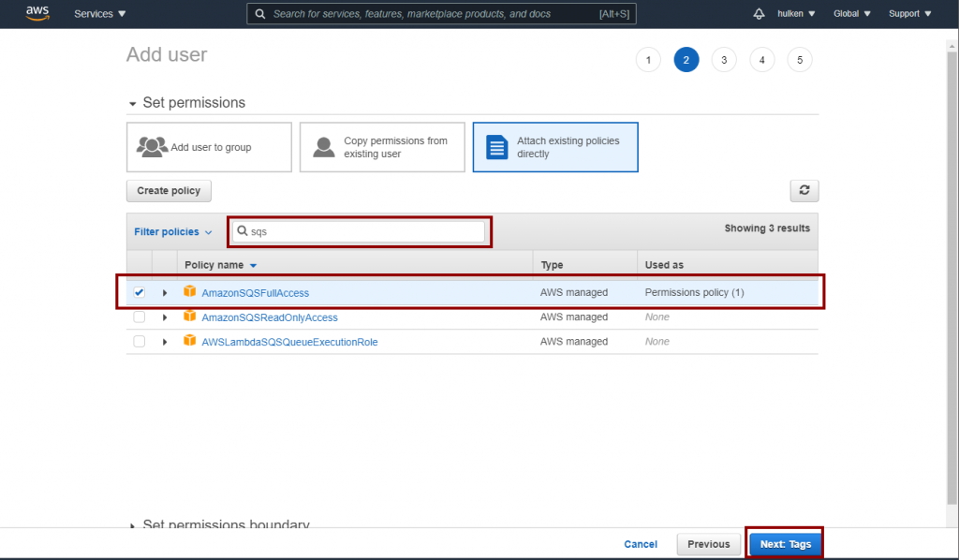Open the notifications bell icon

pos(759,14)
